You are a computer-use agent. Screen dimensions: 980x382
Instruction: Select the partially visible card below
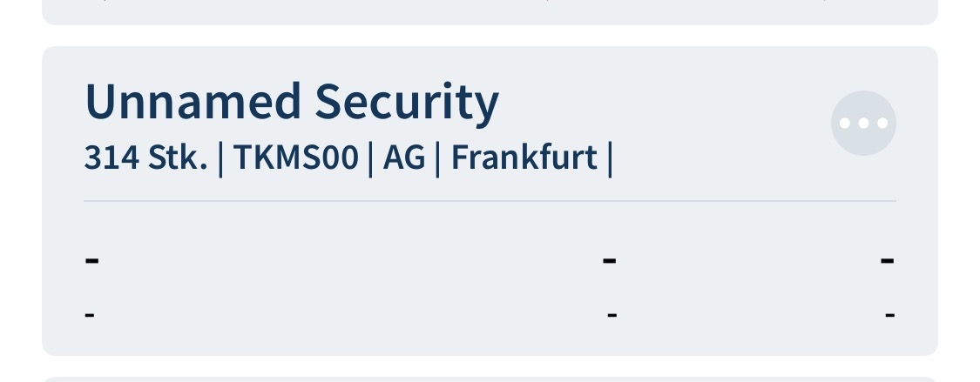pyautogui.click(x=490, y=378)
